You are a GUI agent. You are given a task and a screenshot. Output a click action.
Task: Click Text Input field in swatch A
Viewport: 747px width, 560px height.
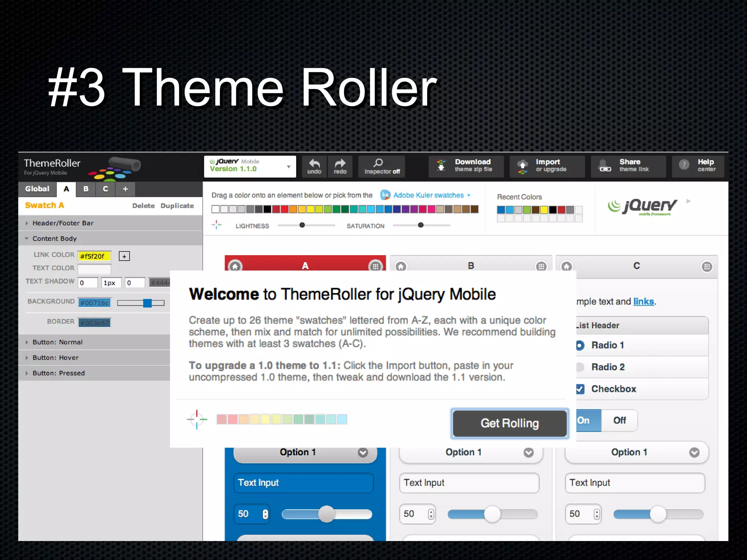click(303, 483)
